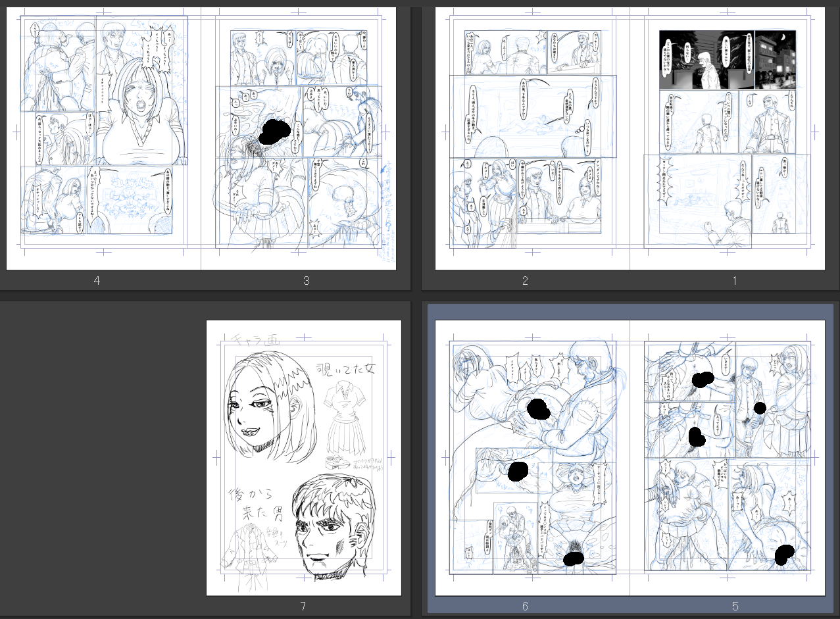Click the page number label "5"
The width and height of the screenshot is (840, 619).
[x=734, y=607]
